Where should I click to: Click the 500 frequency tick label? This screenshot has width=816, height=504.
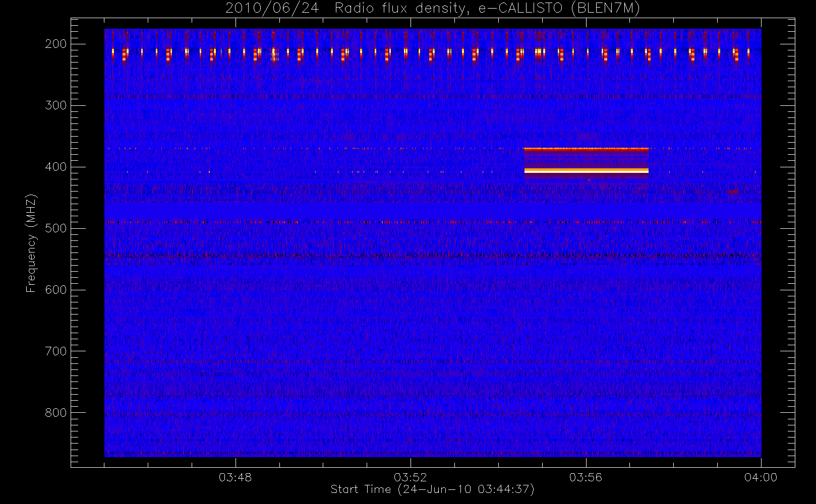(55, 228)
